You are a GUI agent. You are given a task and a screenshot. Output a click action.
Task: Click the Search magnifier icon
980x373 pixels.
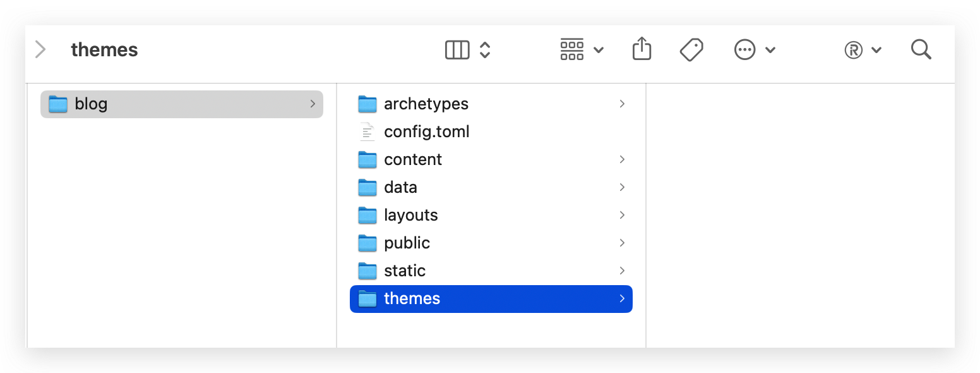click(x=921, y=49)
